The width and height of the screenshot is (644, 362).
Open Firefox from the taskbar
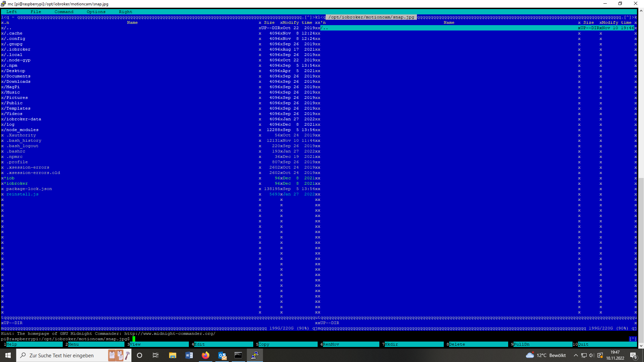205,355
